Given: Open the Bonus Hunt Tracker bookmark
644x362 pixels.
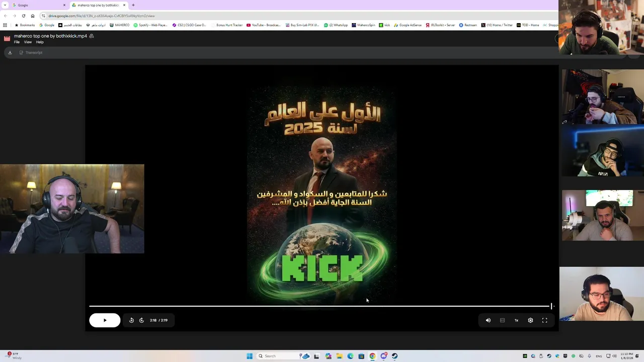Looking at the screenshot, I should [226, 25].
